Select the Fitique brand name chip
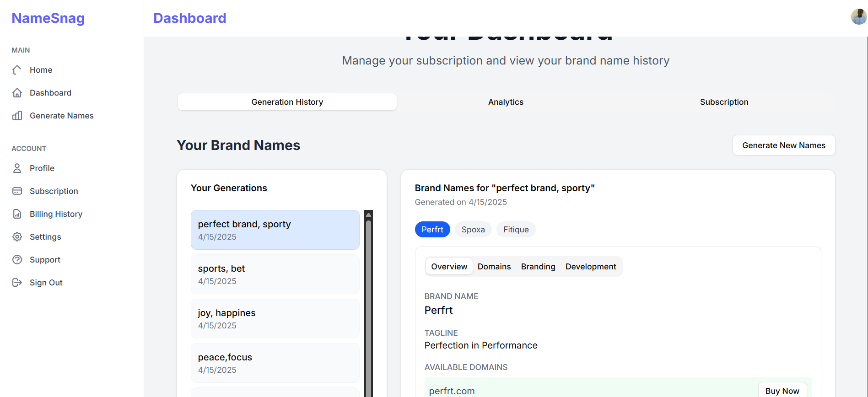The height and width of the screenshot is (397, 868). click(516, 230)
